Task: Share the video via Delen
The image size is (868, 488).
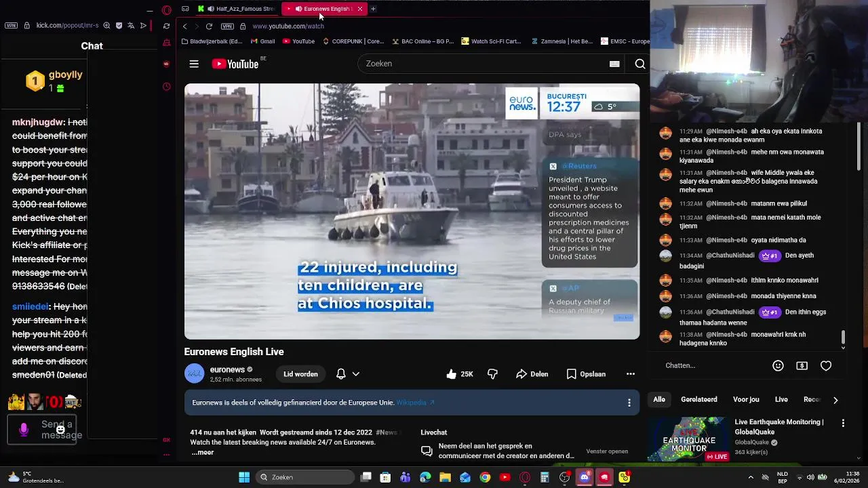Action: coord(532,374)
